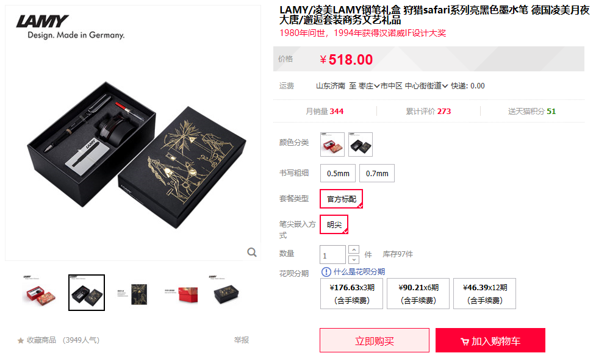
Task: Select the ¥176.63x3期 installment plan
Action: [351, 294]
